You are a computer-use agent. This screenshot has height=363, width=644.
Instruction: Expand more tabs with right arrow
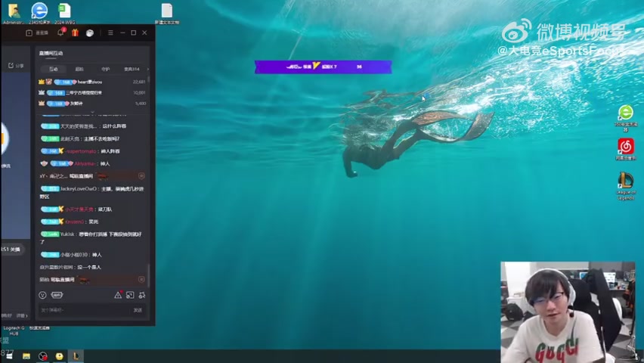(x=147, y=69)
